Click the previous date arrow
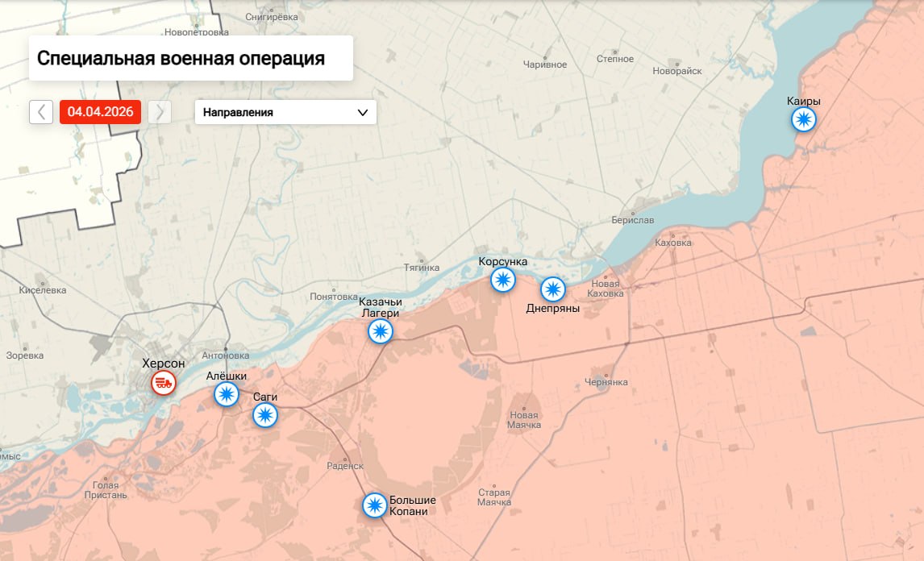Screen dimensions: 924x561 tap(39, 112)
